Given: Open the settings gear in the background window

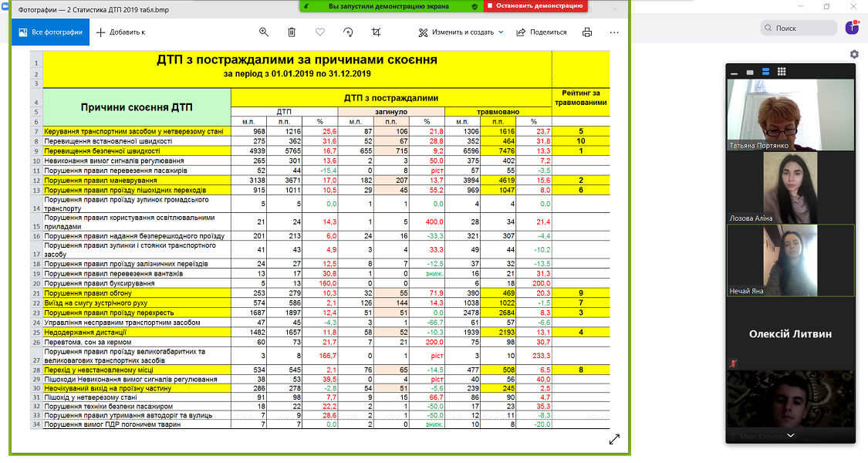Looking at the screenshot, I should click(854, 54).
